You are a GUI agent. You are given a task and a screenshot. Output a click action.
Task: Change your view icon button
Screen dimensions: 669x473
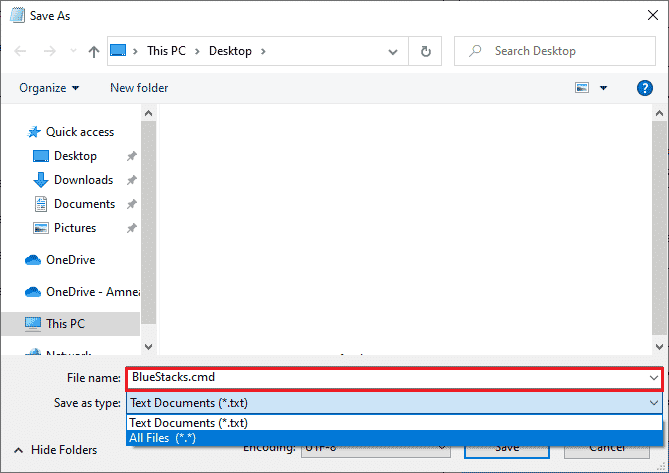(x=582, y=88)
